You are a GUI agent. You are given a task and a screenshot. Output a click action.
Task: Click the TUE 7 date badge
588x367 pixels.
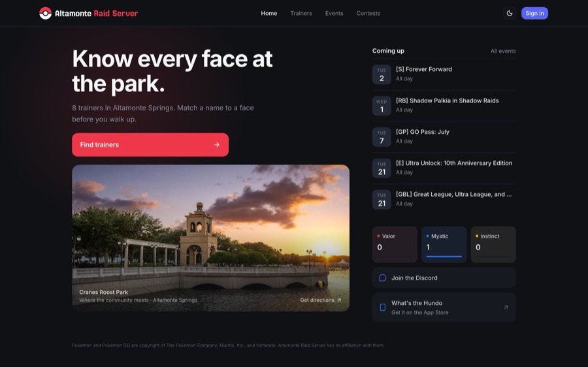tap(382, 137)
